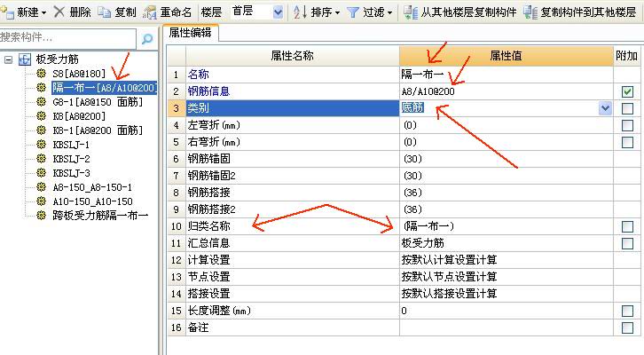Click the 删除 delete X icon

[59, 12]
